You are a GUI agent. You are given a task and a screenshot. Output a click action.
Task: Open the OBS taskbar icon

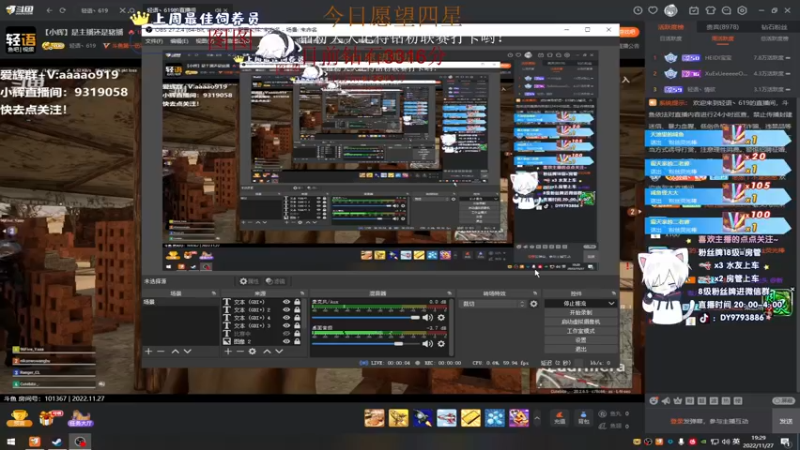(80, 442)
